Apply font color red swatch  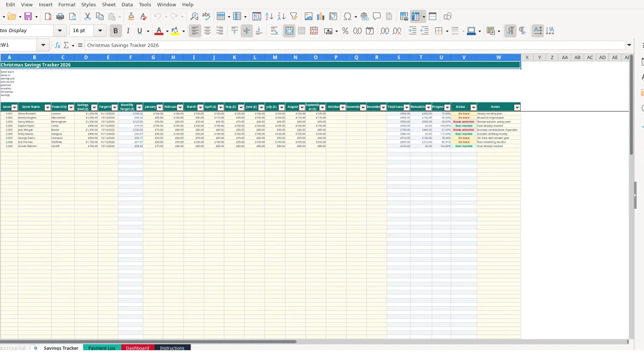pos(158,31)
